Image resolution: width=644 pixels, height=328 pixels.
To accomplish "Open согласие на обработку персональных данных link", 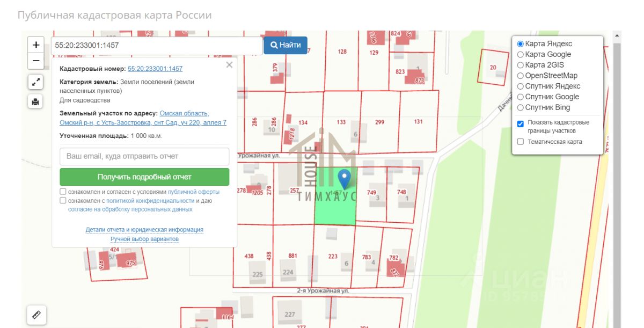I will click(x=130, y=209).
